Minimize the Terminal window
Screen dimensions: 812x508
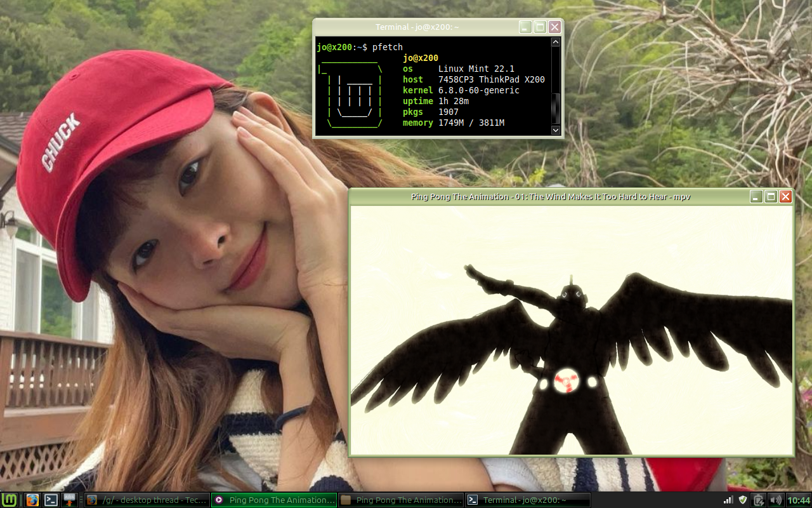(x=525, y=27)
